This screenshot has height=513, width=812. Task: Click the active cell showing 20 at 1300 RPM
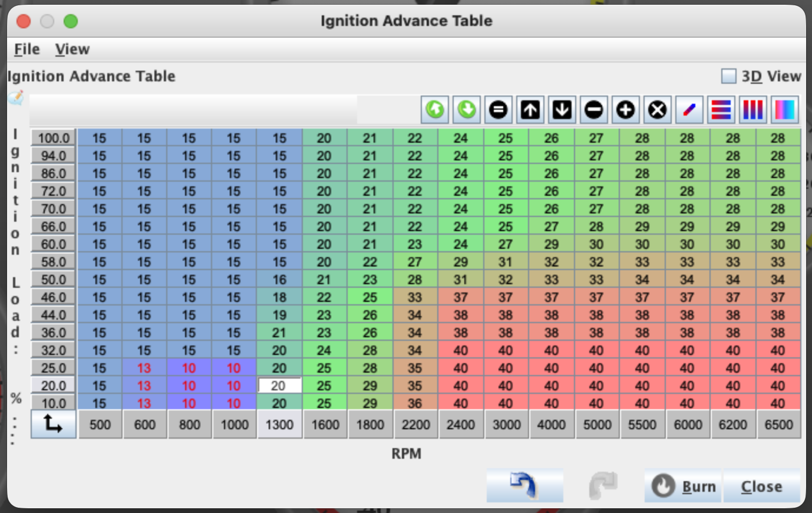tap(279, 385)
